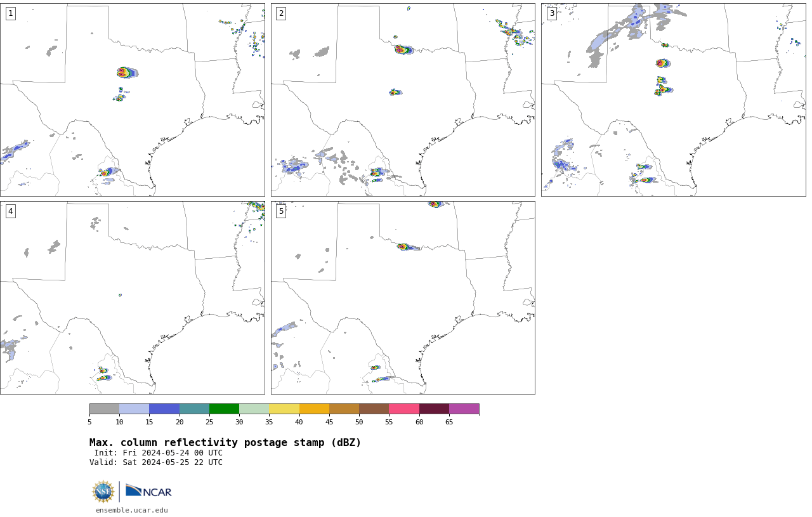The width and height of the screenshot is (812, 517).
Task: Click the purple 65+ dBZ swatch
Action: 464,409
